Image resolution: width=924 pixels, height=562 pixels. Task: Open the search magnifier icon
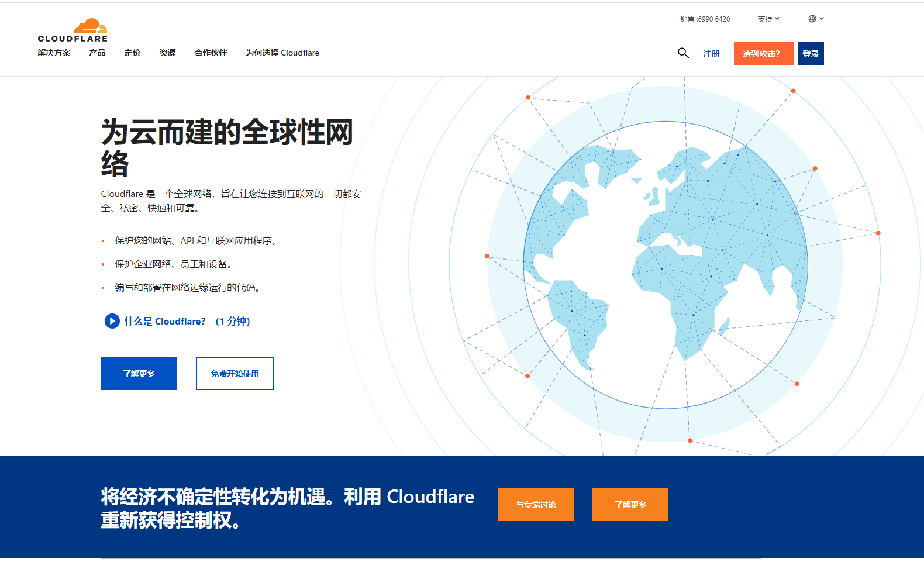pyautogui.click(x=683, y=53)
